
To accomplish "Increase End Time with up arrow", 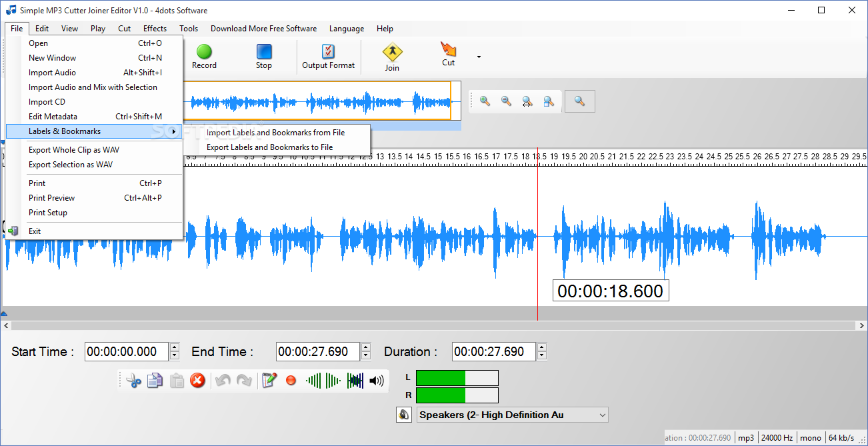I will tap(365, 347).
